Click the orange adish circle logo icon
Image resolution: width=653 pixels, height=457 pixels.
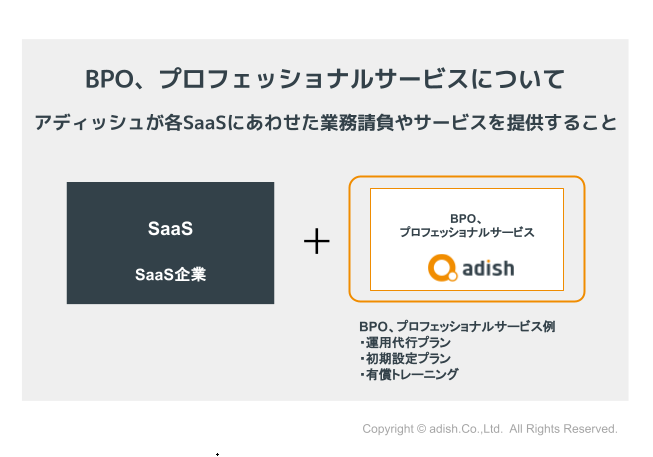tap(443, 268)
